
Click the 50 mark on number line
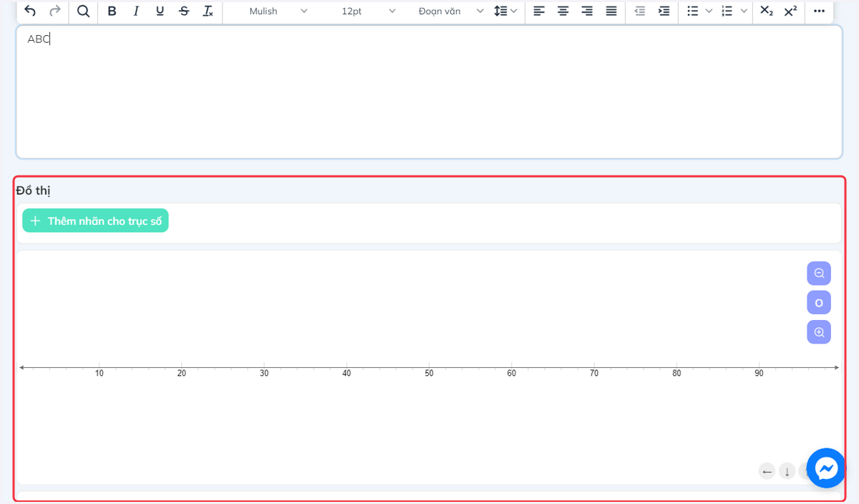click(x=429, y=373)
